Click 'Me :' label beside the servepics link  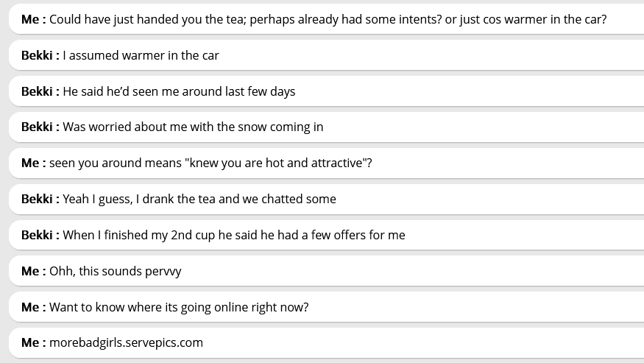point(33,342)
